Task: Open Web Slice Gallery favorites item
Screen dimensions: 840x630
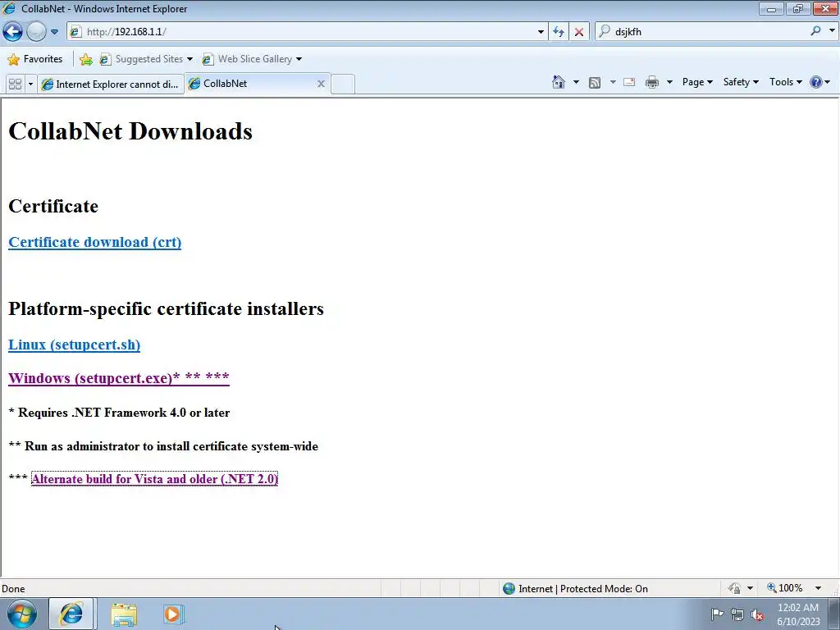Action: pyautogui.click(x=248, y=59)
